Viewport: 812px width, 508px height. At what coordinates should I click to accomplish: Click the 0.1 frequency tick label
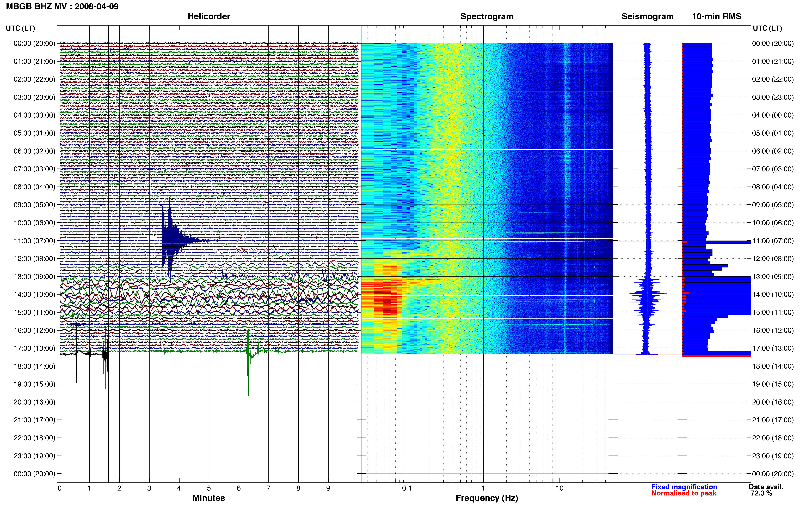coord(407,488)
